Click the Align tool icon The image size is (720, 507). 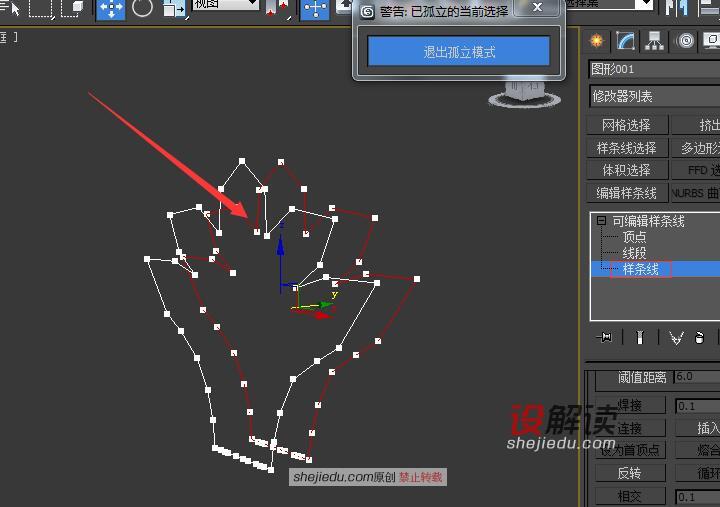tap(708, 8)
